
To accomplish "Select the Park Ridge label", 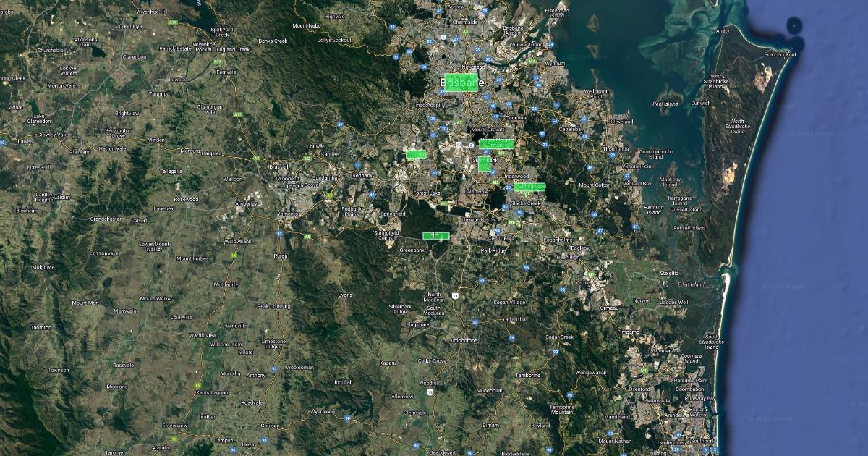I will 494,250.
